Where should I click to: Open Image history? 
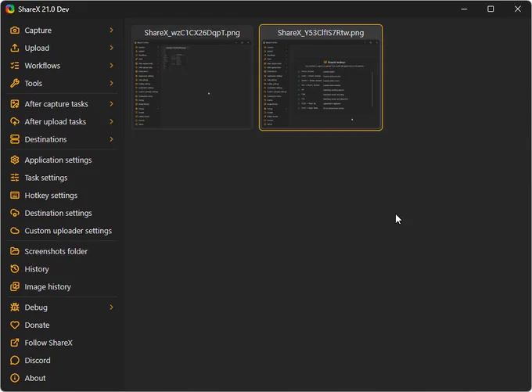pos(62,286)
